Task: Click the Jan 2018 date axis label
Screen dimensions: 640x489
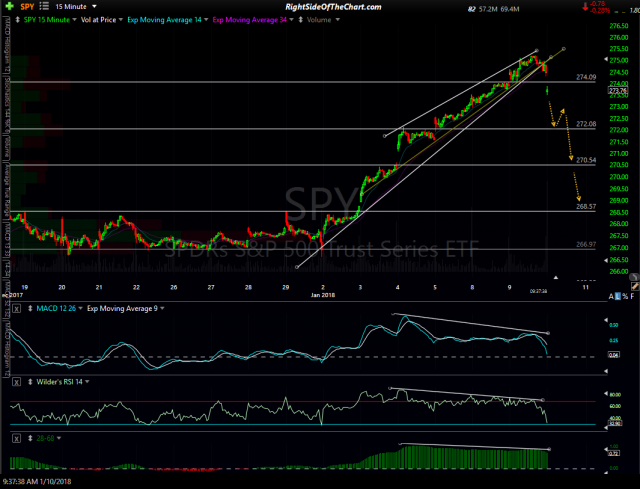Action: coord(322,295)
